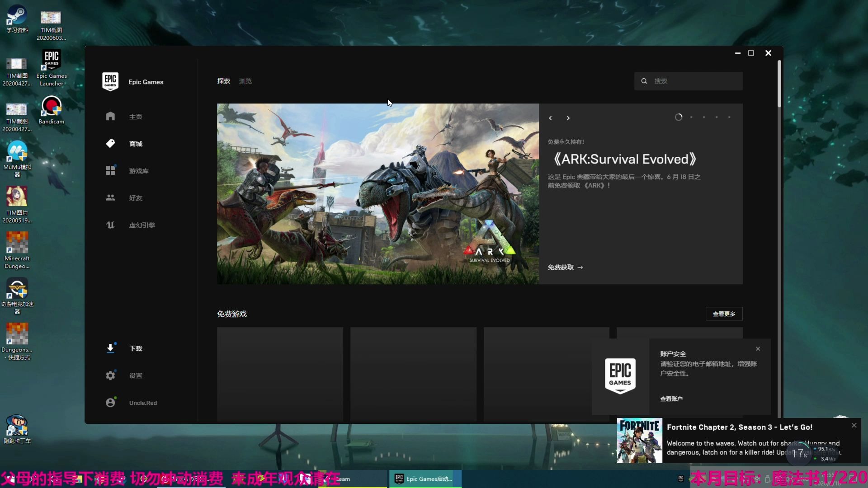Select 游戏库 in sidebar menu

pos(139,171)
